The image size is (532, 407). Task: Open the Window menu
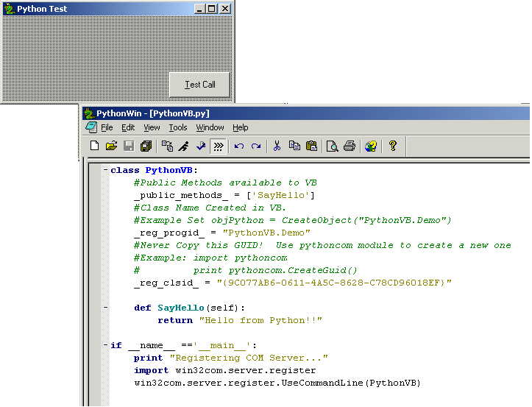[210, 127]
